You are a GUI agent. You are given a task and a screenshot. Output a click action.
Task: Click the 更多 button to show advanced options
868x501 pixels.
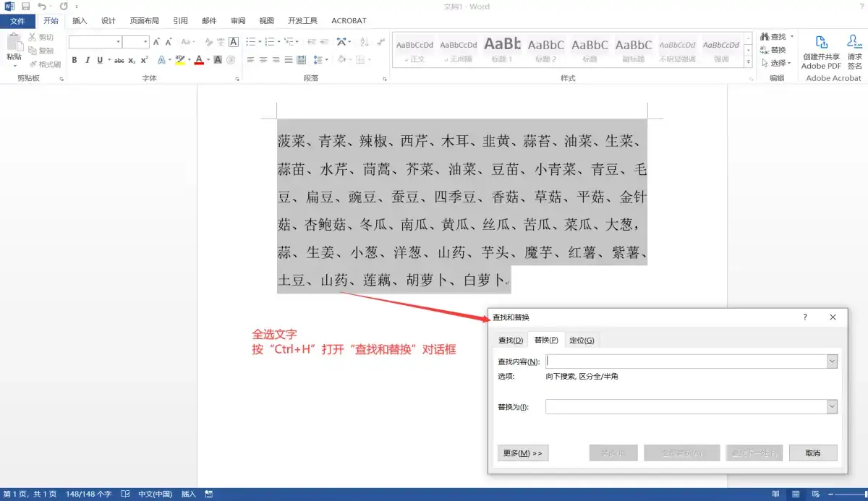[522, 453]
